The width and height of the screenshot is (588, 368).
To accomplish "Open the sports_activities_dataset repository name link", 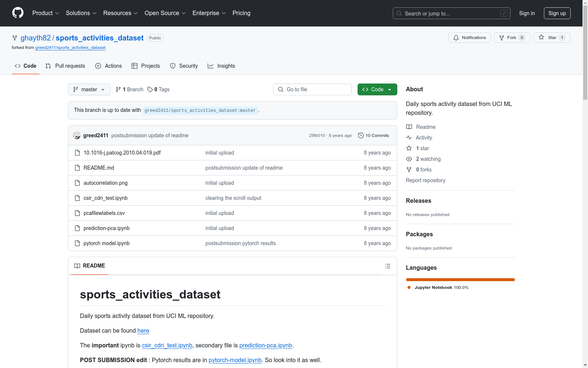I will (x=100, y=38).
